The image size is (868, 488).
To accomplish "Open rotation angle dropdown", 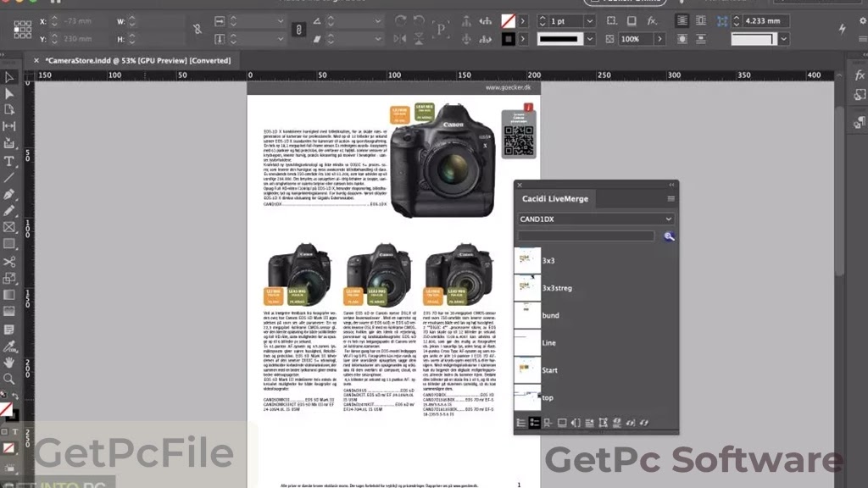I will tap(377, 21).
